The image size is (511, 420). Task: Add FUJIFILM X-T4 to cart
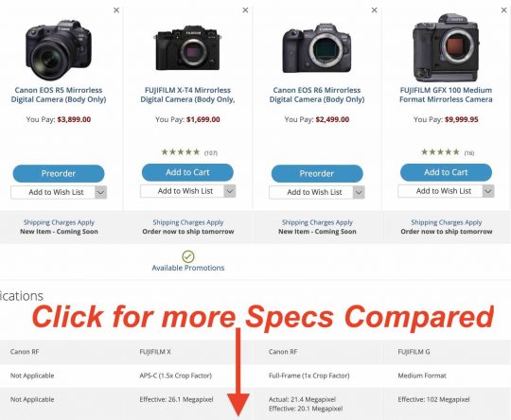pyautogui.click(x=187, y=172)
